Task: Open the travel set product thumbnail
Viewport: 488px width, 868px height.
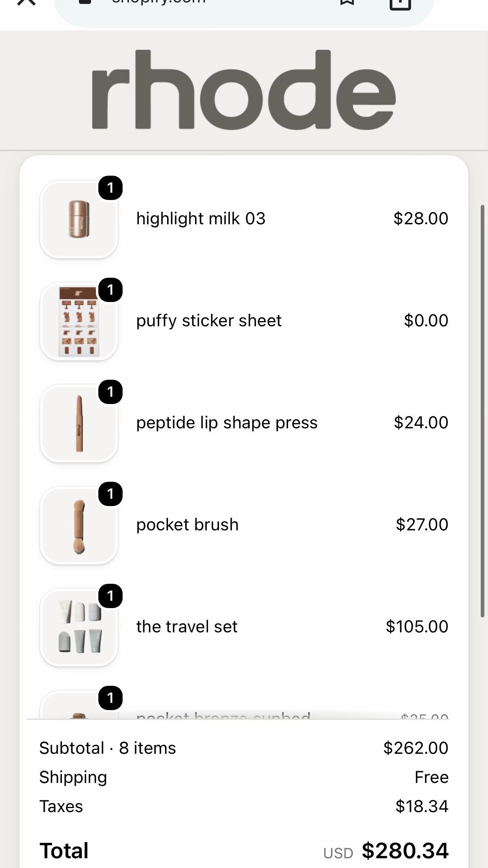Action: (x=79, y=627)
